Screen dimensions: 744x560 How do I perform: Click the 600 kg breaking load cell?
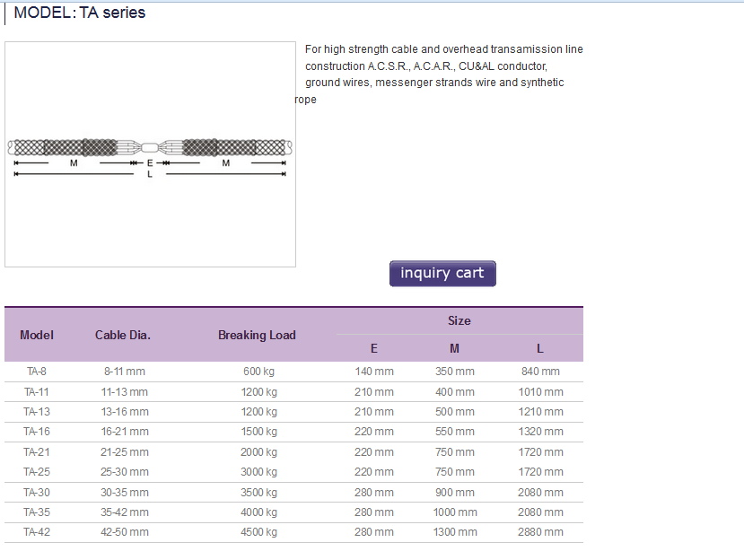coord(258,372)
